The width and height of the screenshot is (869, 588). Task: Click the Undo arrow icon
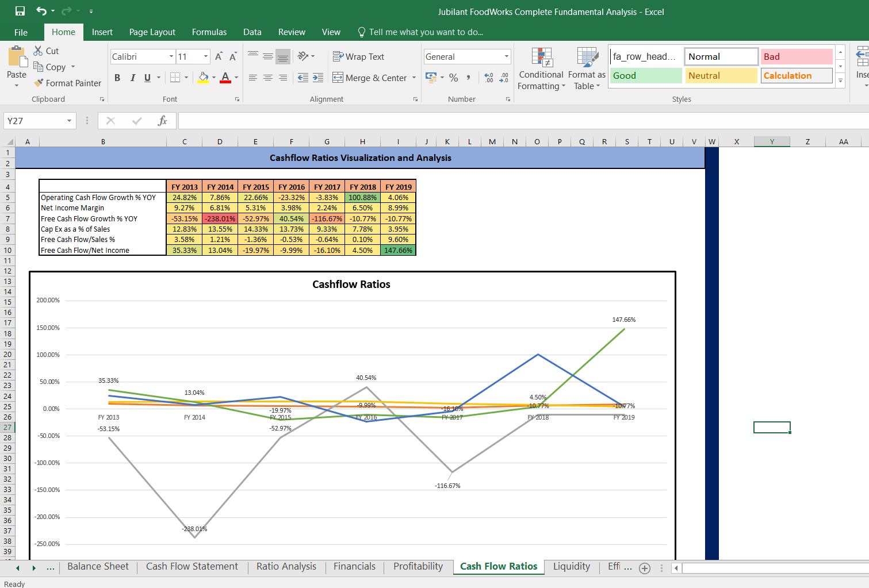(41, 11)
